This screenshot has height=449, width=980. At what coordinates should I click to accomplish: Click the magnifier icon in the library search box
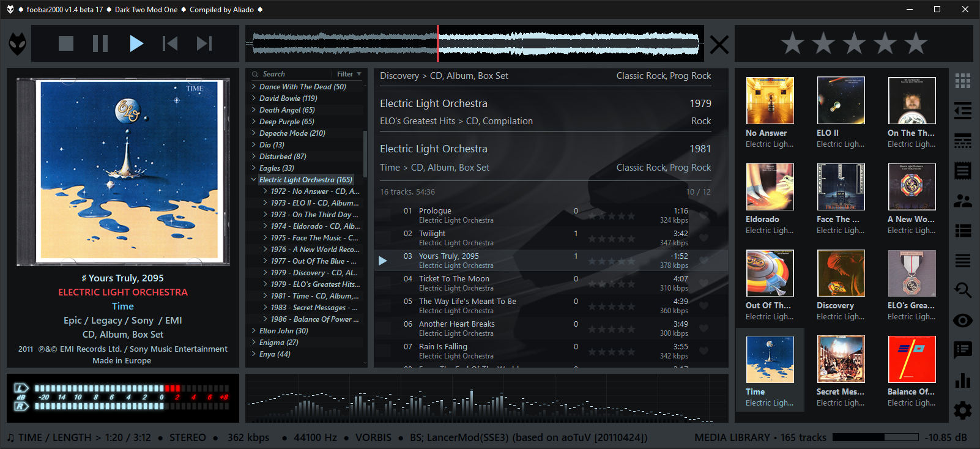point(255,74)
